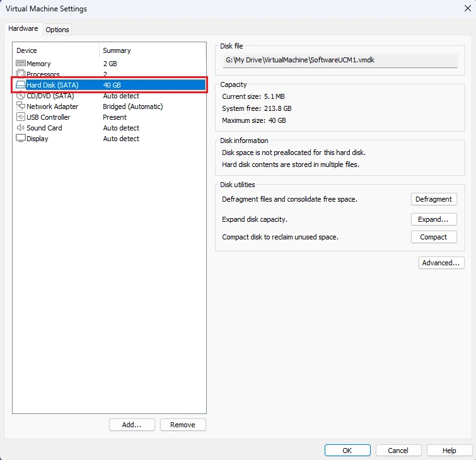Click the Display monitor icon

click(x=21, y=139)
